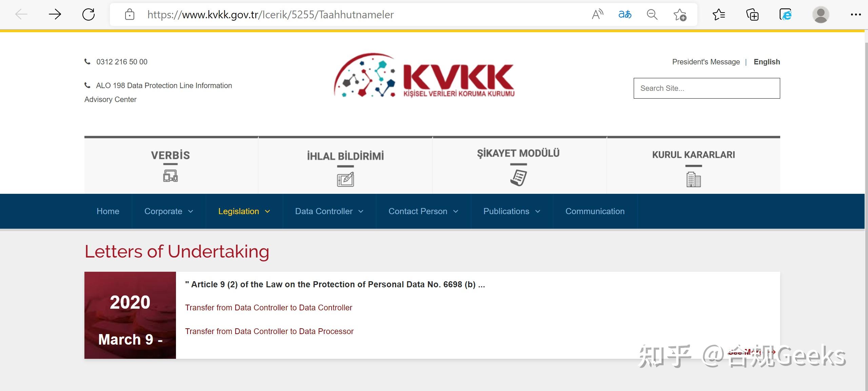Click the browser refresh icon

pos(88,15)
